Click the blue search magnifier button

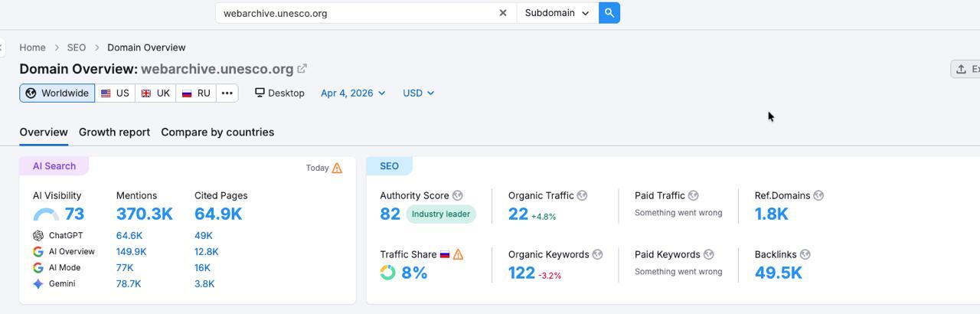(609, 13)
